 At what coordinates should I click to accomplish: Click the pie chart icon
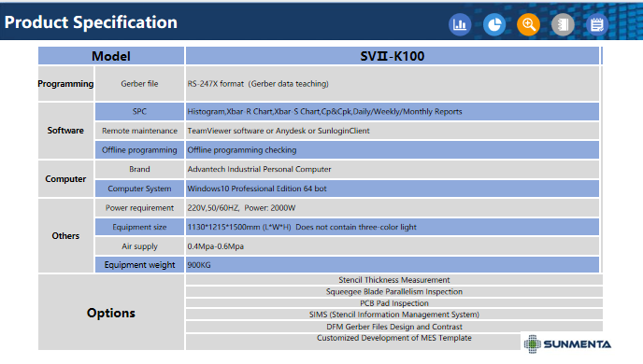[494, 24]
